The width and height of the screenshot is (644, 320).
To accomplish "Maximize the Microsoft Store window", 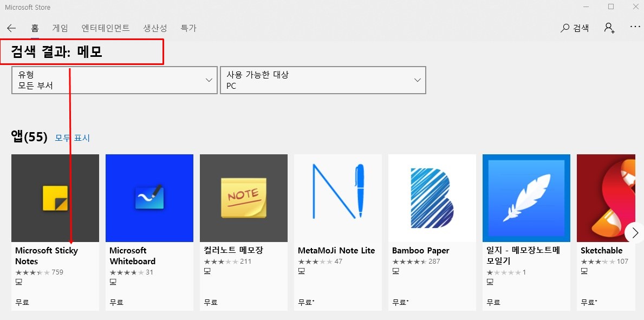I will pyautogui.click(x=611, y=6).
